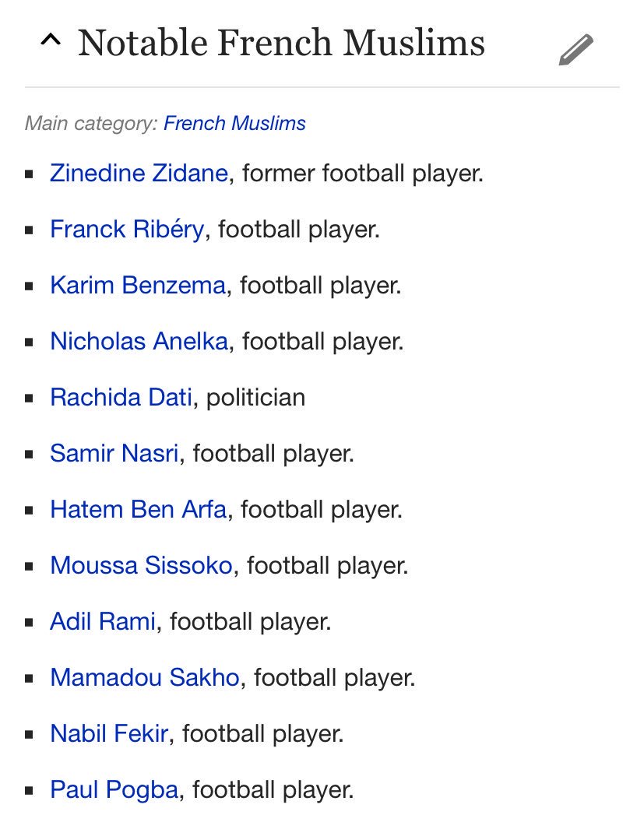Tap the Notable French Muslims heading
This screenshot has height=829, width=644.
pos(281,42)
